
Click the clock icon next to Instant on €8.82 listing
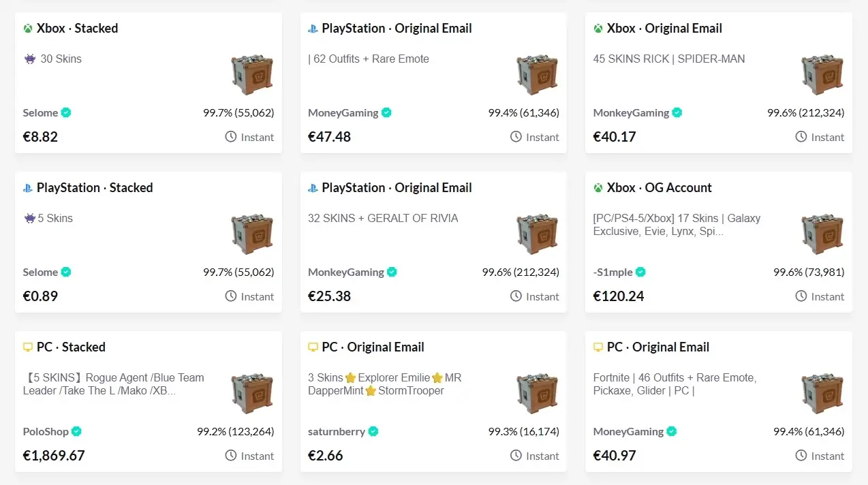click(x=232, y=136)
